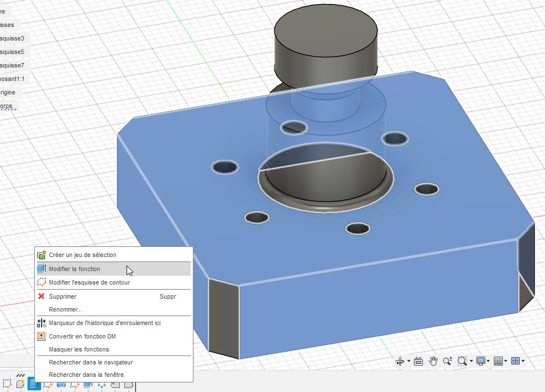This screenshot has height=392, width=545.
Task: Select 'Convertir en fonction DM' option
Action: (82, 336)
